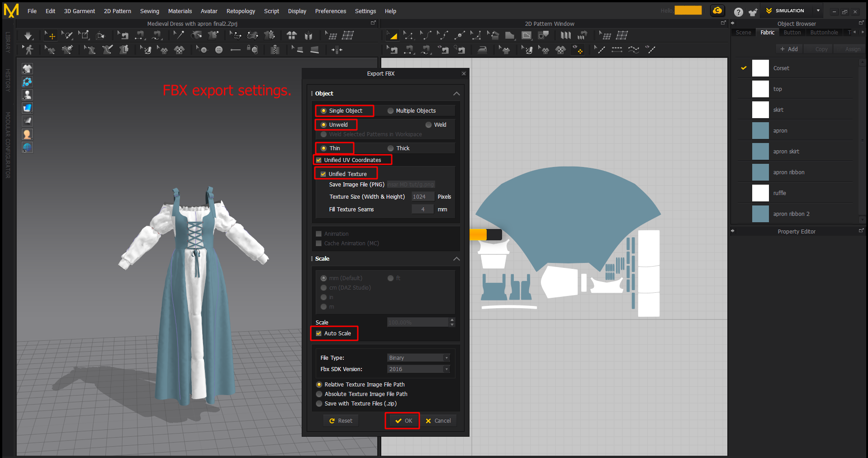Collapse the Object section chevron
Screen dimensions: 868x458
click(x=456, y=94)
